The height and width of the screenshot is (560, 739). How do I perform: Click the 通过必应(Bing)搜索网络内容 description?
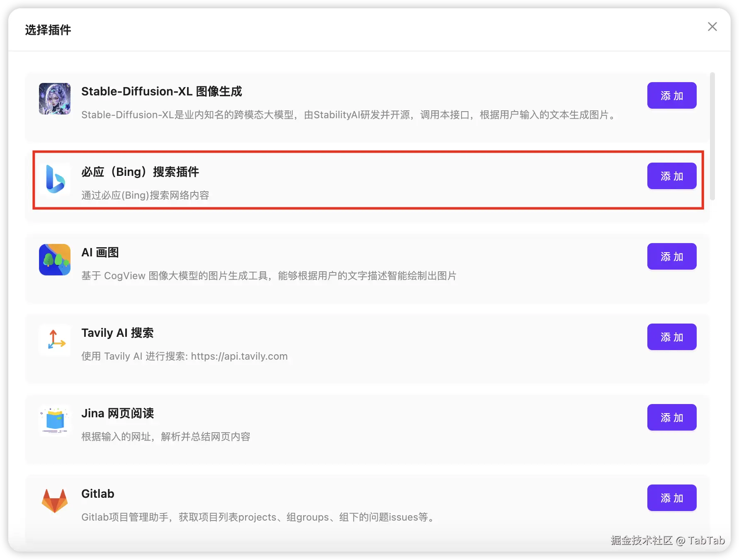145,195
